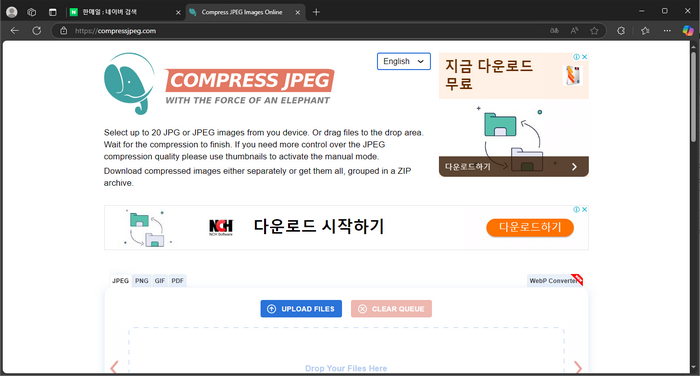The height and width of the screenshot is (376, 700).
Task: Click the 다운로드 시작하기 ad text
Action: (319, 226)
